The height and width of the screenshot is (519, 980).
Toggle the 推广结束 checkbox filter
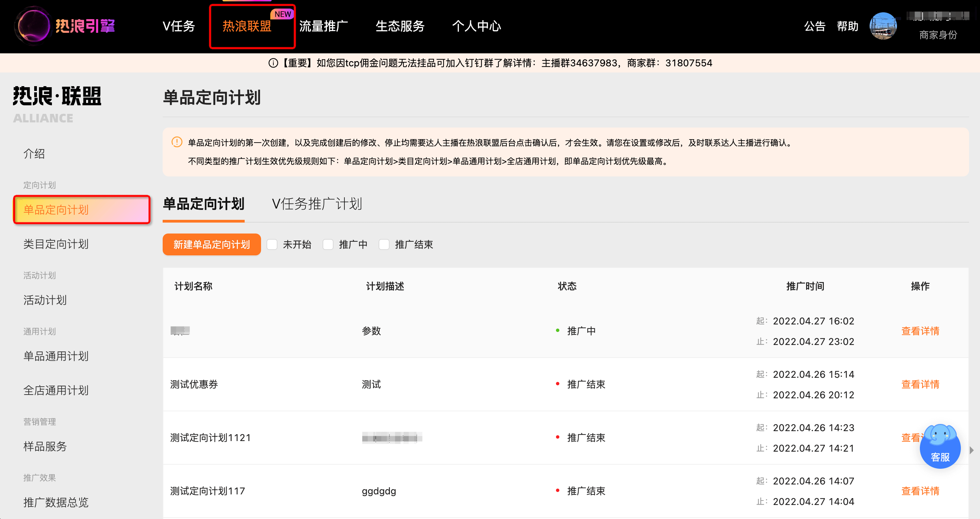pyautogui.click(x=383, y=244)
